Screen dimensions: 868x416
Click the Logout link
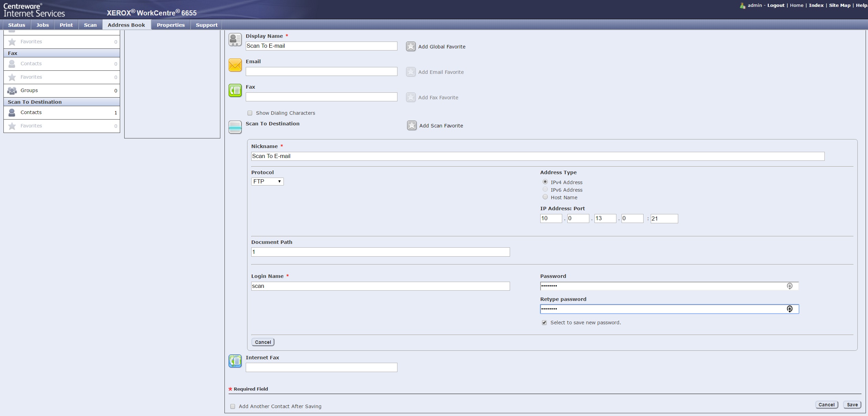coord(776,5)
